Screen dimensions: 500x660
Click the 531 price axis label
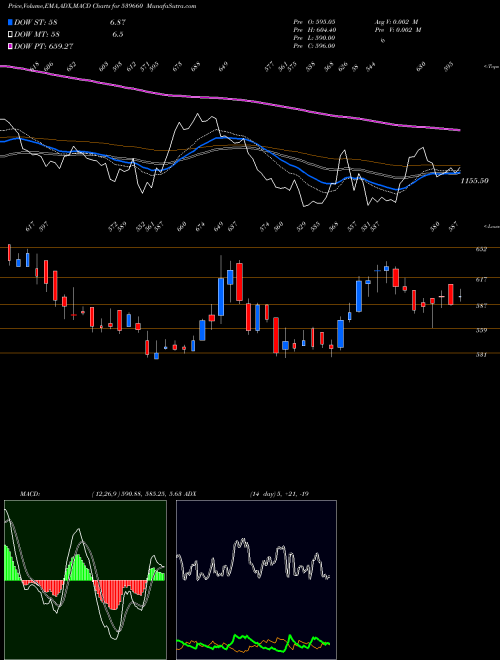point(481,355)
